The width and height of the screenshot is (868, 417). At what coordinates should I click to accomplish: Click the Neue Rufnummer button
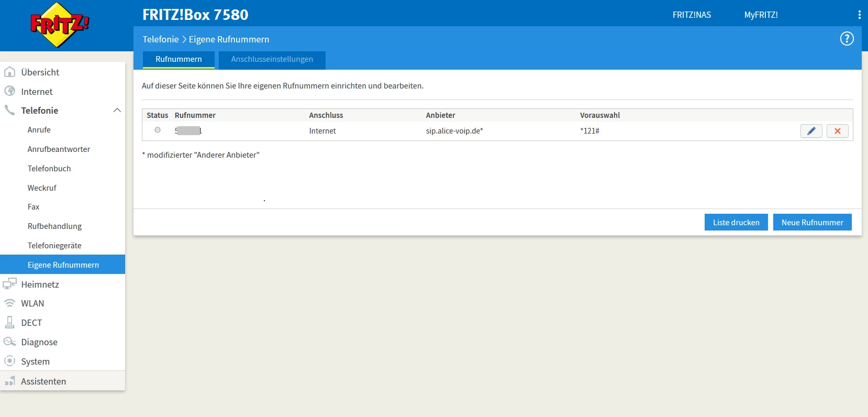(813, 222)
